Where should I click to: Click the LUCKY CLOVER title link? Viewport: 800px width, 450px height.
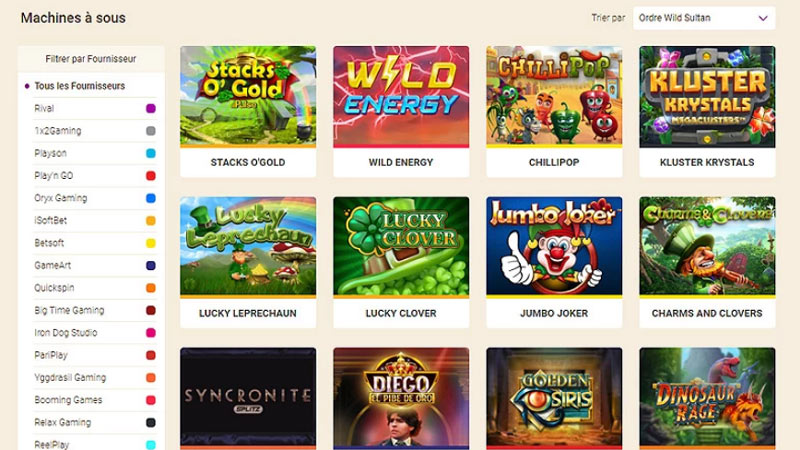pyautogui.click(x=401, y=313)
